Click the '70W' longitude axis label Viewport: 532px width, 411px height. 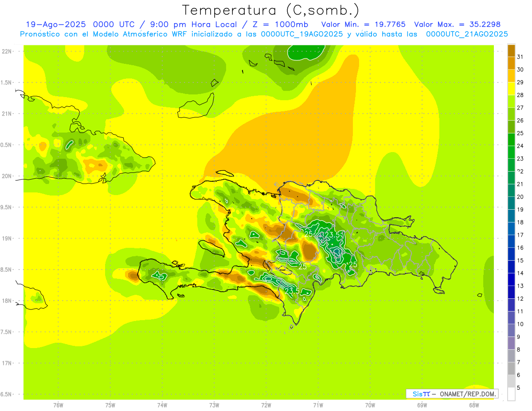[x=370, y=405]
